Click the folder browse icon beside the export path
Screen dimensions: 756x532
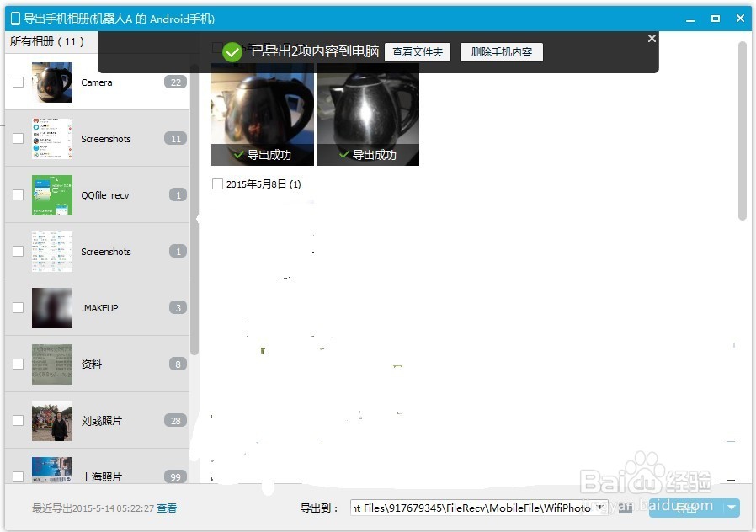tap(626, 508)
